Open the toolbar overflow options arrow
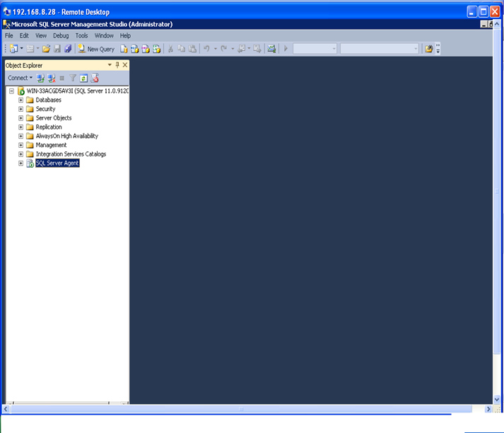 click(438, 49)
